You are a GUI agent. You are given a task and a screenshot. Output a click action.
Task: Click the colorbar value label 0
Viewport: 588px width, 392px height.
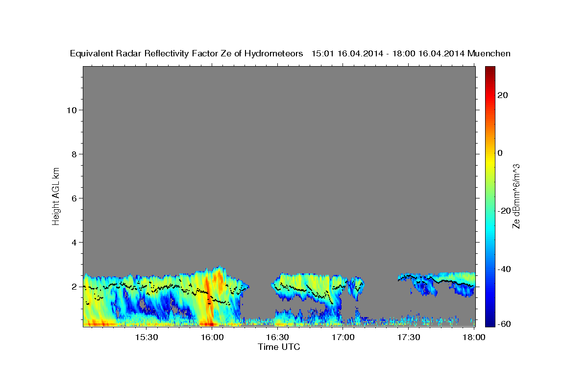[500, 153]
